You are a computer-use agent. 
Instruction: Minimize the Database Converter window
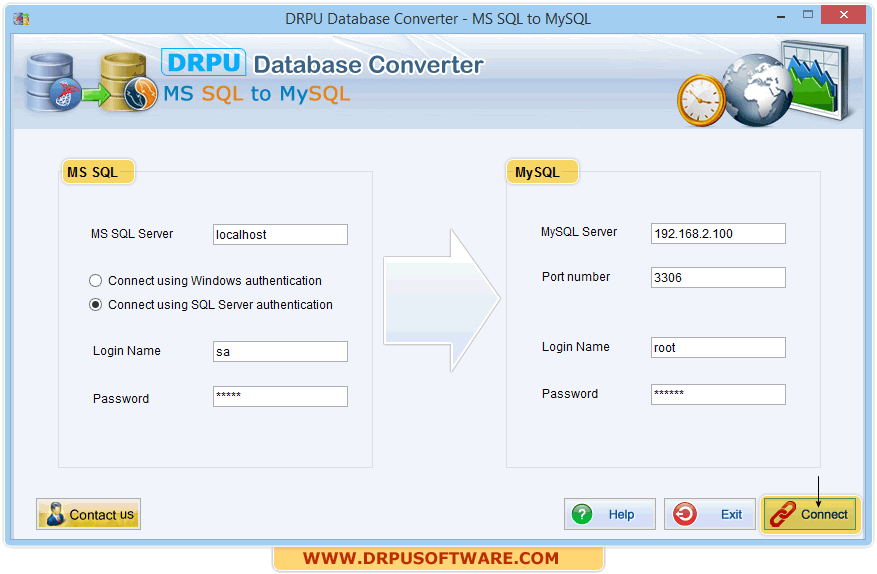point(781,17)
